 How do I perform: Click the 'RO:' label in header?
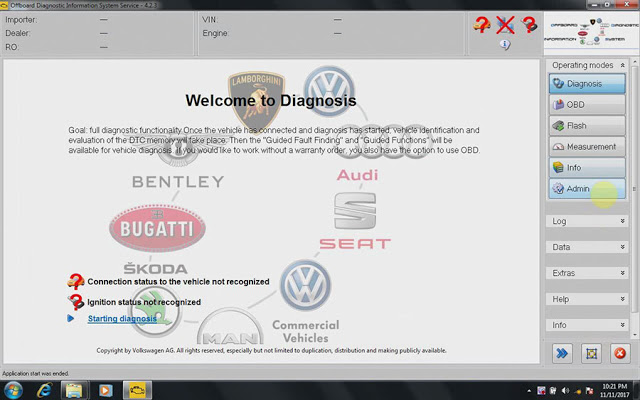click(12, 47)
